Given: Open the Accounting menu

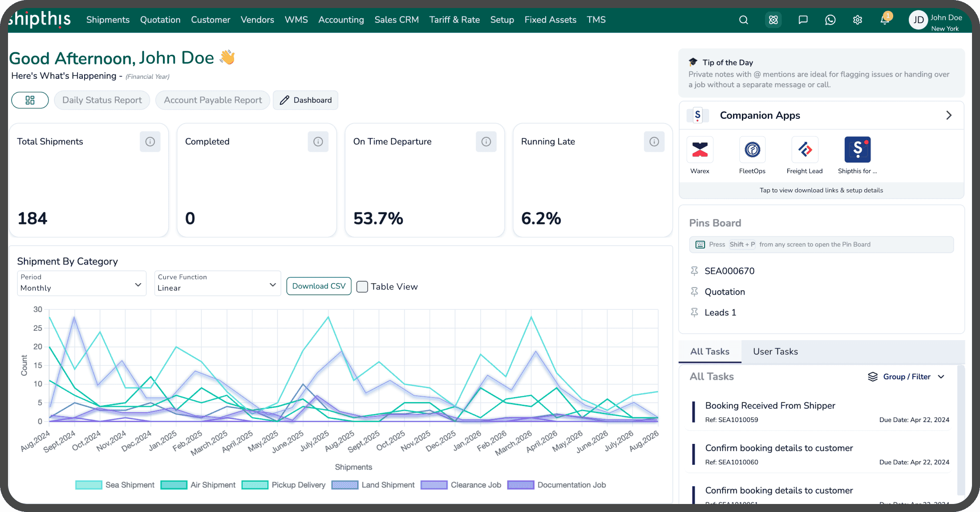Looking at the screenshot, I should tap(341, 20).
